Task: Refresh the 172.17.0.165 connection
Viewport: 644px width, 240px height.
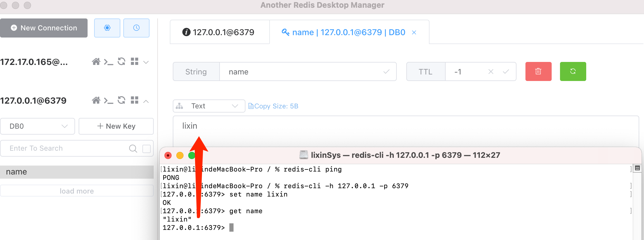Action: coord(122,62)
